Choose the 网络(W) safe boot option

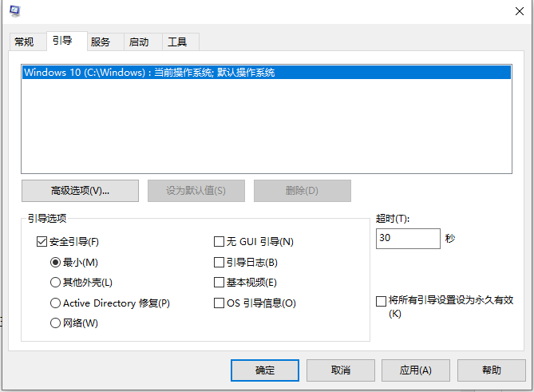[55, 323]
